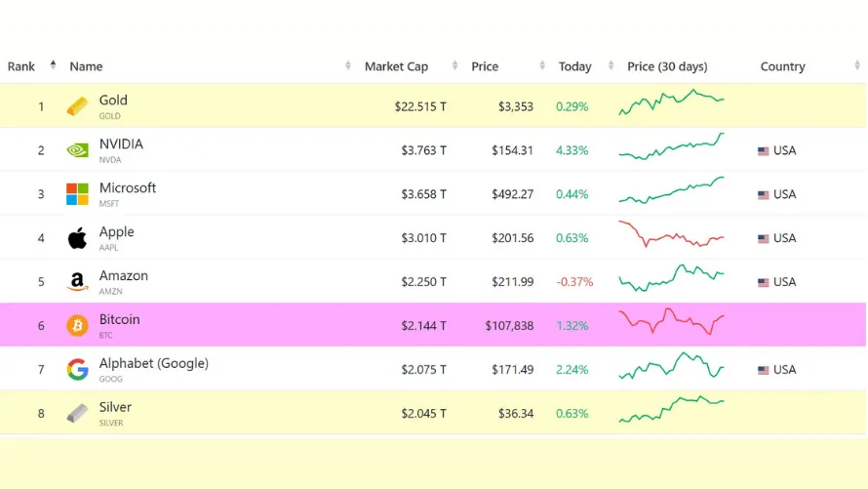
Task: Click the Country column header
Action: click(x=782, y=66)
